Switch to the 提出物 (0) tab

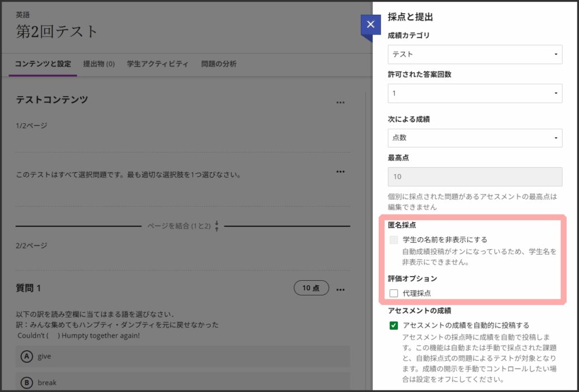[99, 64]
